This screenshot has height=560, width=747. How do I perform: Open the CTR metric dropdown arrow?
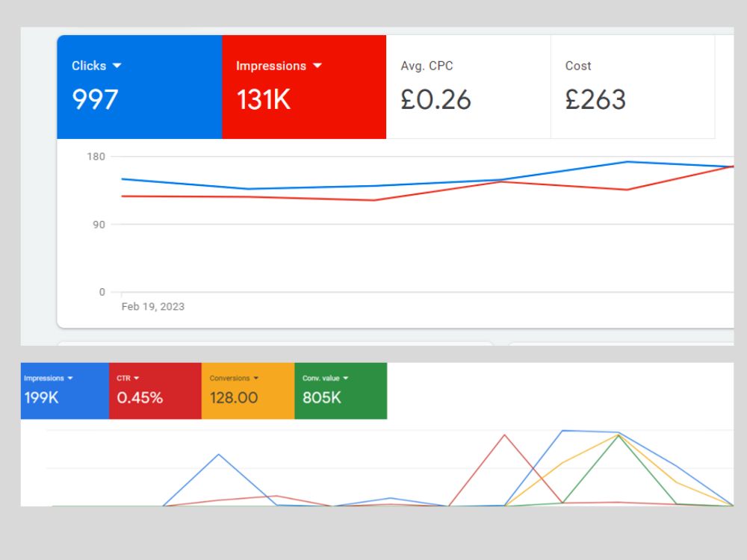click(136, 378)
